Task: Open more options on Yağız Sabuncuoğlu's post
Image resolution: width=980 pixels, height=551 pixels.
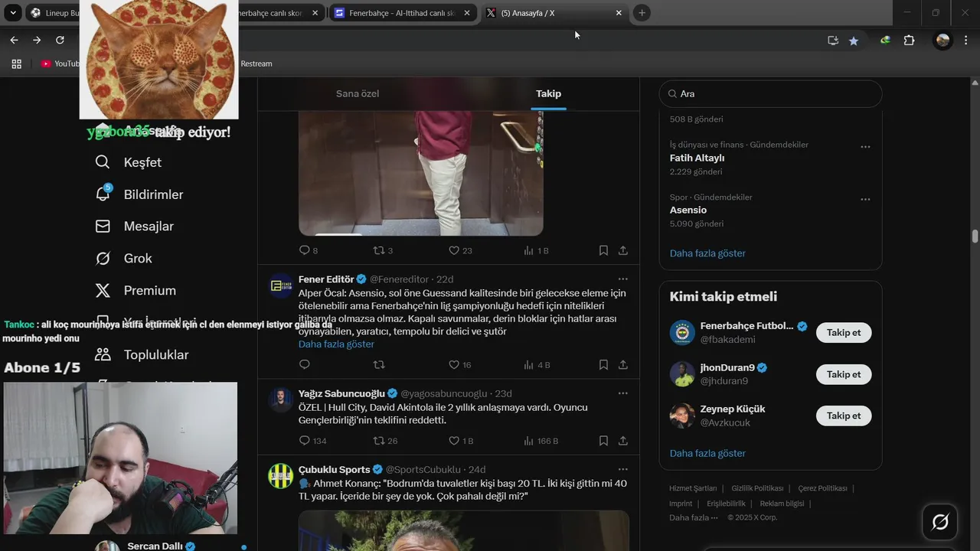Action: 623,393
